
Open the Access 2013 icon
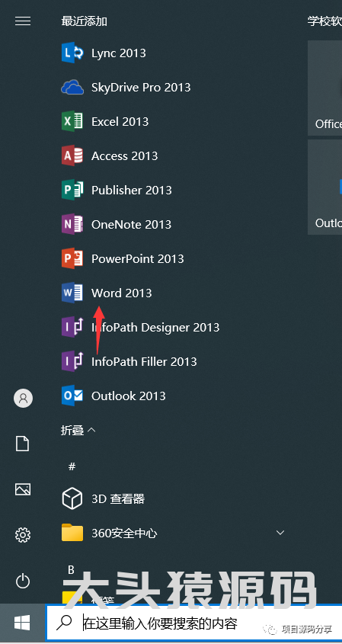72,155
